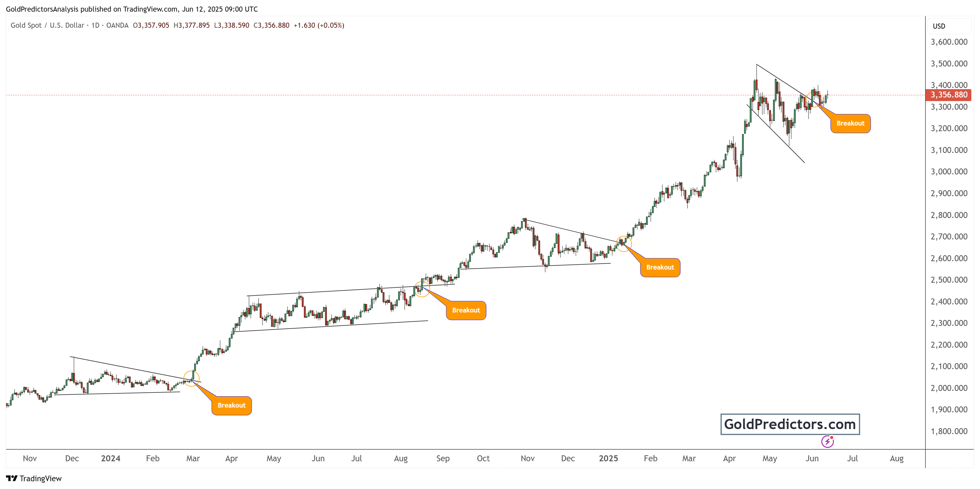Click the orange circle at January 2025 breakout
This screenshot has height=489, width=980.
[624, 244]
